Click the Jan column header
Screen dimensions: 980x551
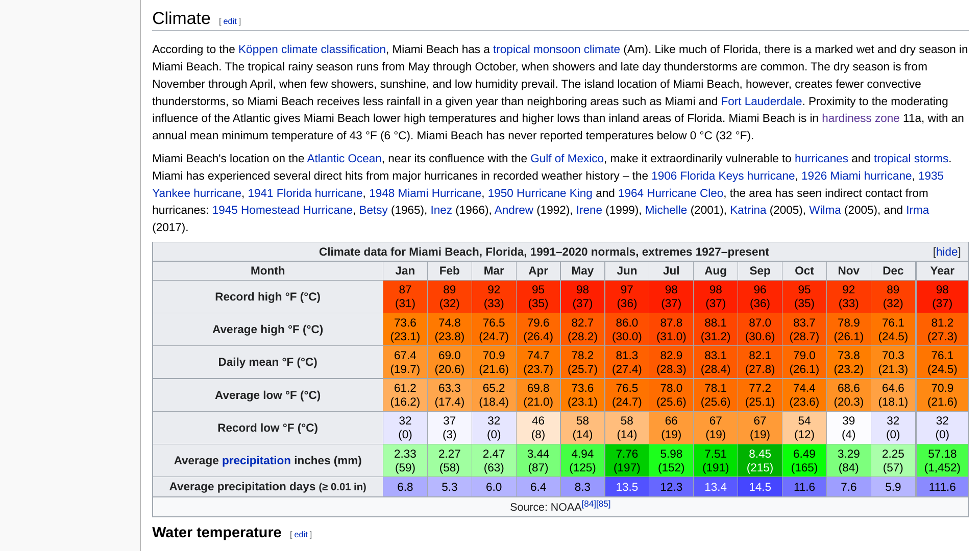click(x=405, y=271)
